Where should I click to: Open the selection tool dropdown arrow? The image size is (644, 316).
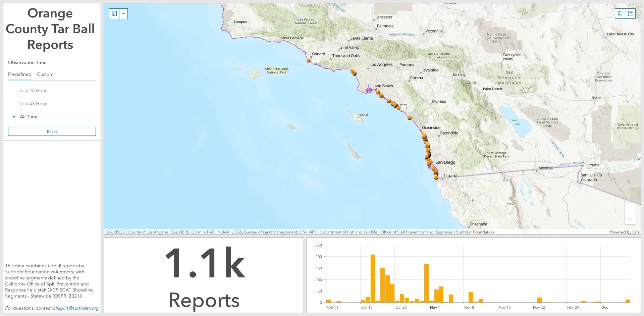(123, 14)
